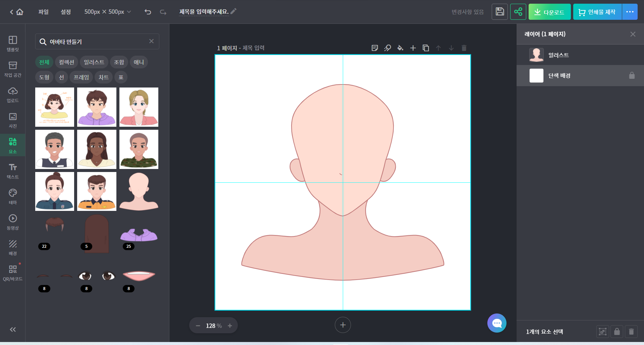
Task: Increase zoom with plus button
Action: coord(230,326)
